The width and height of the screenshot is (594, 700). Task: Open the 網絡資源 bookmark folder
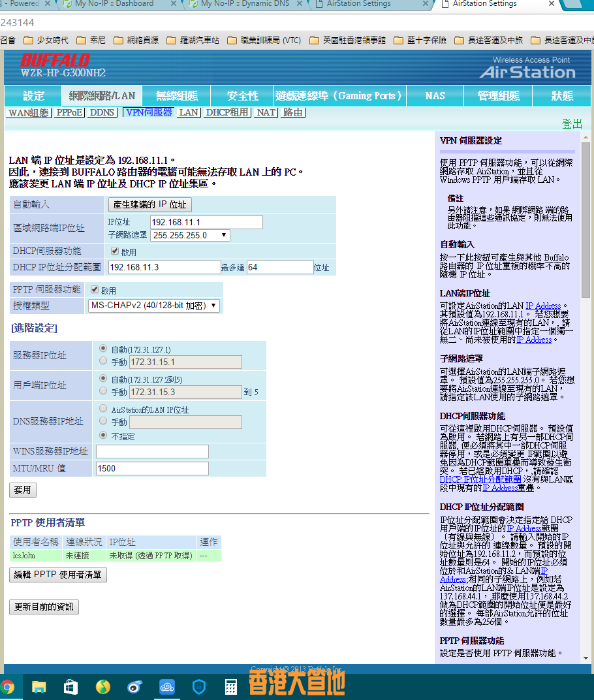coord(136,40)
